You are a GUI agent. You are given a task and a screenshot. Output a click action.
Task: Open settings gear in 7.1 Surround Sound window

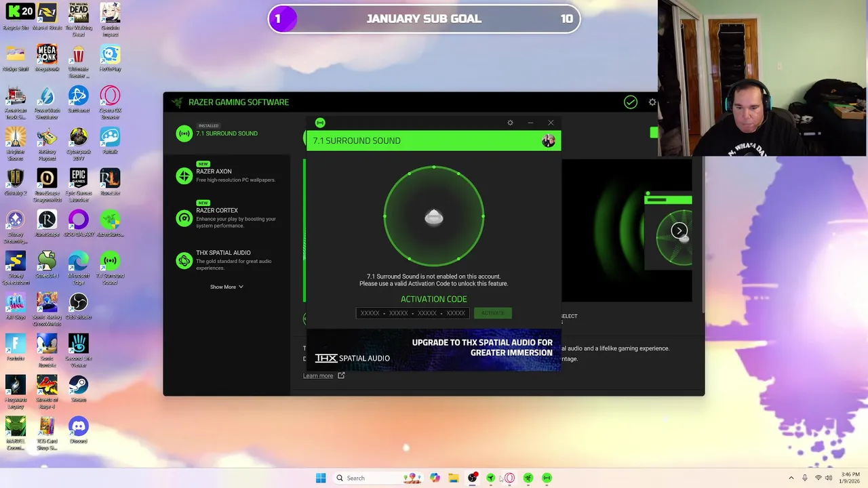510,123
